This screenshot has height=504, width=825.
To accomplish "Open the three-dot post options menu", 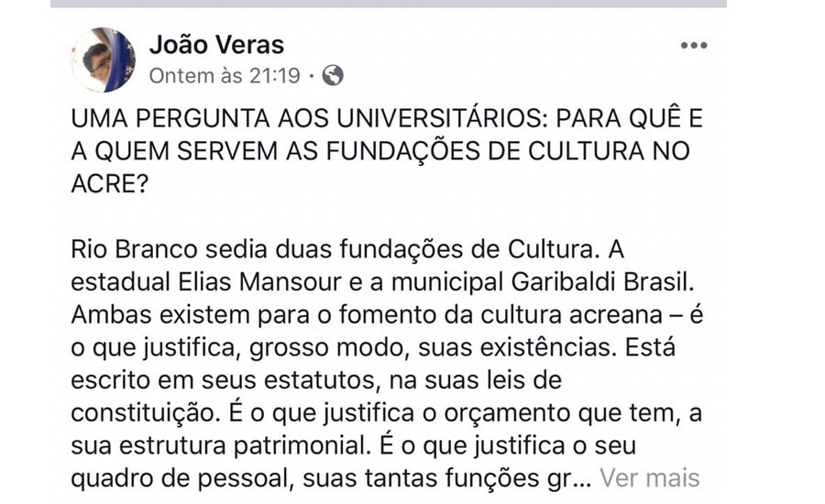I will pos(693,46).
